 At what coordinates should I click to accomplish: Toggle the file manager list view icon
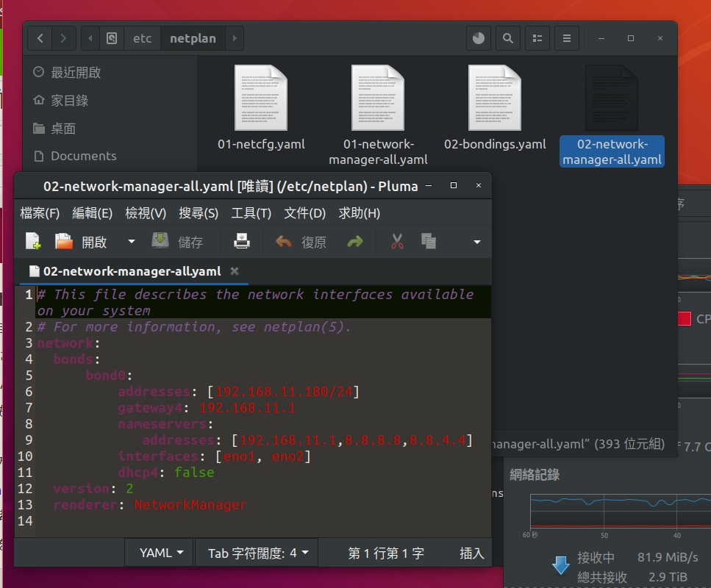point(537,38)
